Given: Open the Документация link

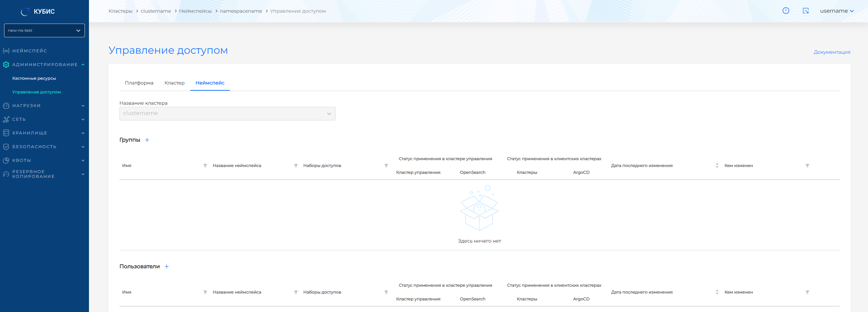Looking at the screenshot, I should tap(832, 52).
